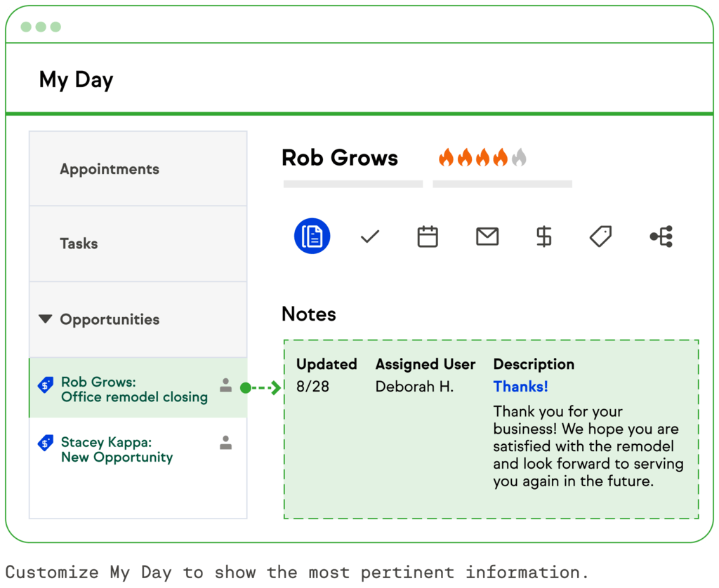Click the email envelope icon

coord(487,236)
